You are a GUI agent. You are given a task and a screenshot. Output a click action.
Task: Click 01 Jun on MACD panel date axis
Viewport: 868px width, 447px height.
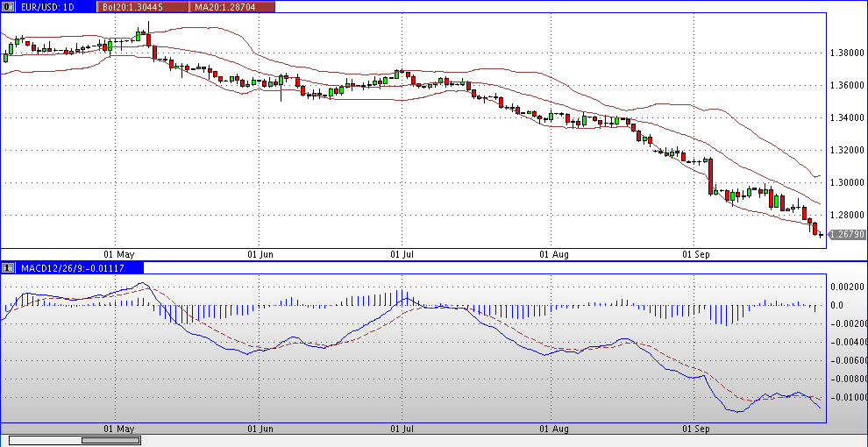259,429
